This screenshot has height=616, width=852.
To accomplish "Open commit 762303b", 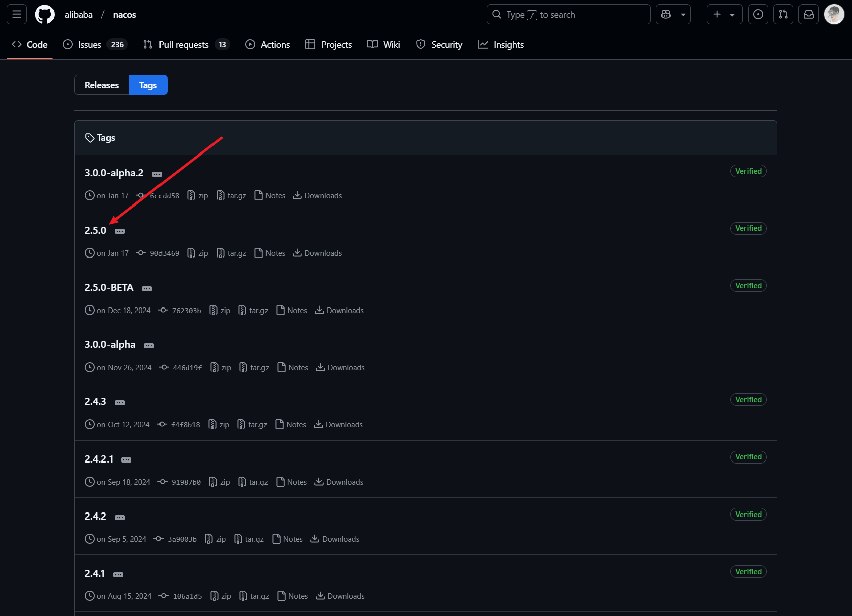I will pyautogui.click(x=187, y=311).
